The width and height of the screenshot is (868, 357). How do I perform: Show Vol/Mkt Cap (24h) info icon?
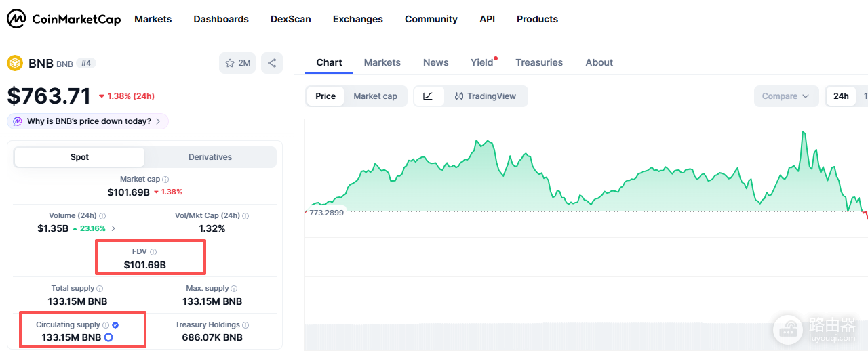[x=245, y=216]
